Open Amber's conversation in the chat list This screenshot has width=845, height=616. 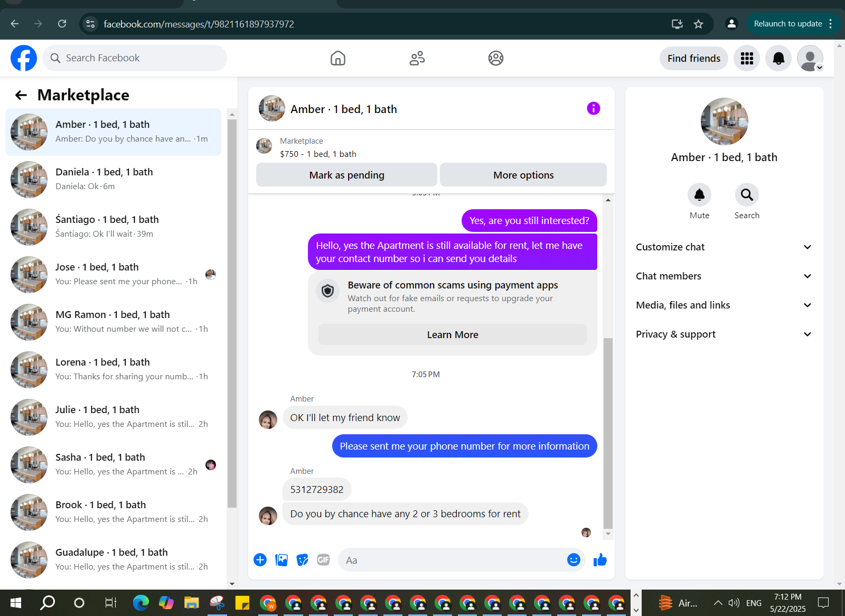114,132
